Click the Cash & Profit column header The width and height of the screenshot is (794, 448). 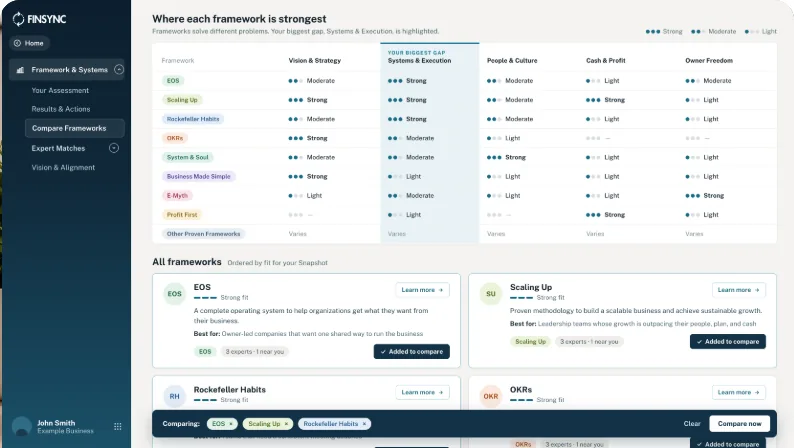pos(606,60)
